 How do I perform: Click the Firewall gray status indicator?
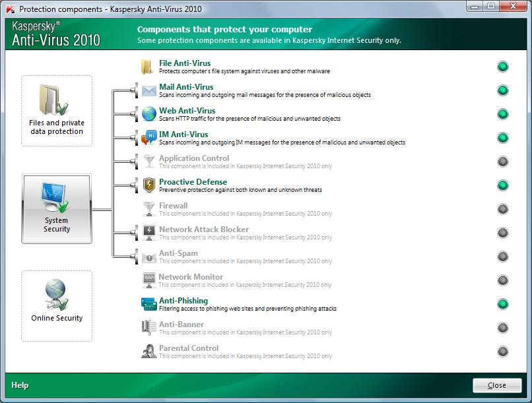(503, 209)
